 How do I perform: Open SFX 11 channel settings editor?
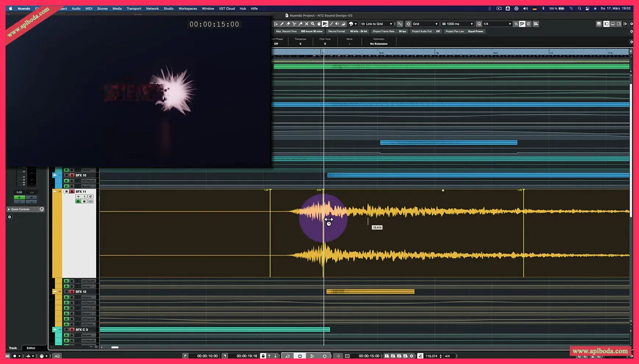point(90,196)
